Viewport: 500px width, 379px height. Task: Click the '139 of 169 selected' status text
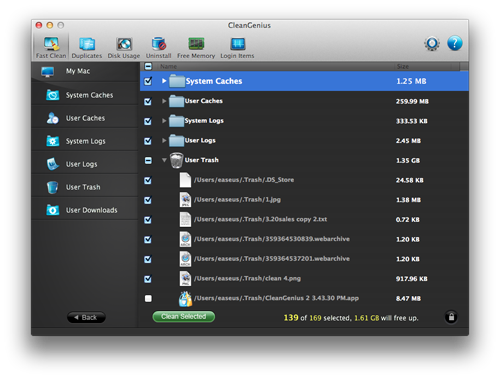coord(317,318)
